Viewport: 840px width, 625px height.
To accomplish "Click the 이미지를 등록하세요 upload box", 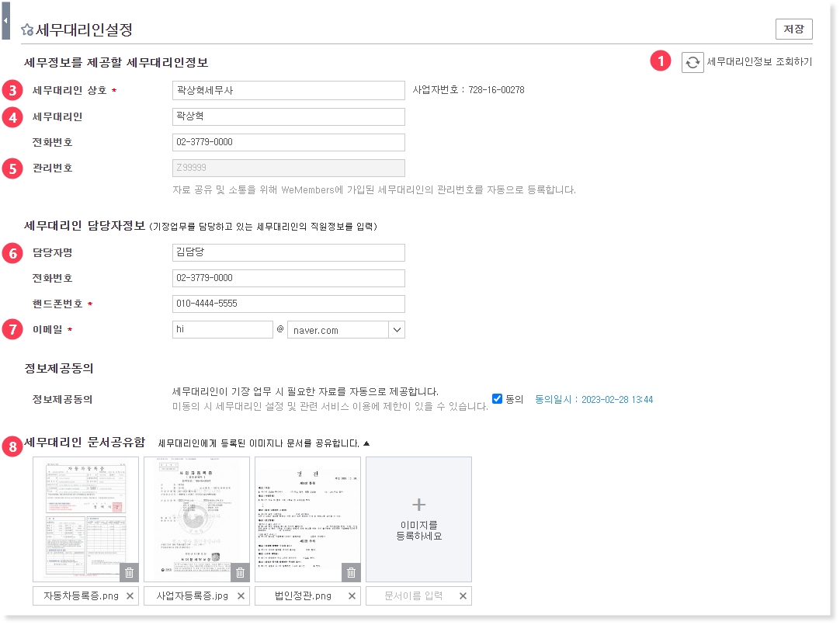I will [x=418, y=519].
